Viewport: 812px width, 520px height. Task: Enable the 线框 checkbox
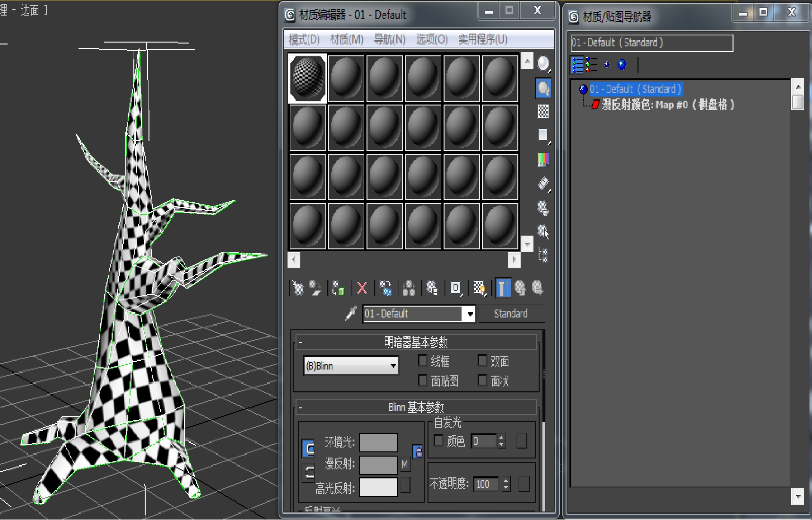[423, 361]
